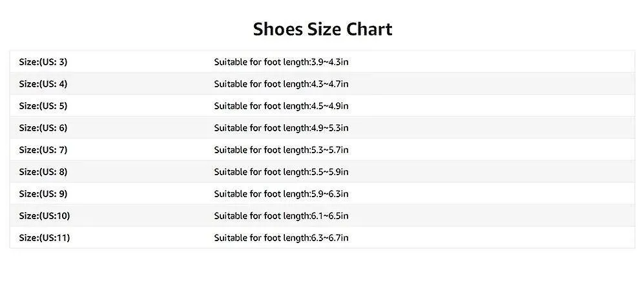Select the Size:(US: 3) row label
Viewport: 644px width, 289px height.
(43, 62)
